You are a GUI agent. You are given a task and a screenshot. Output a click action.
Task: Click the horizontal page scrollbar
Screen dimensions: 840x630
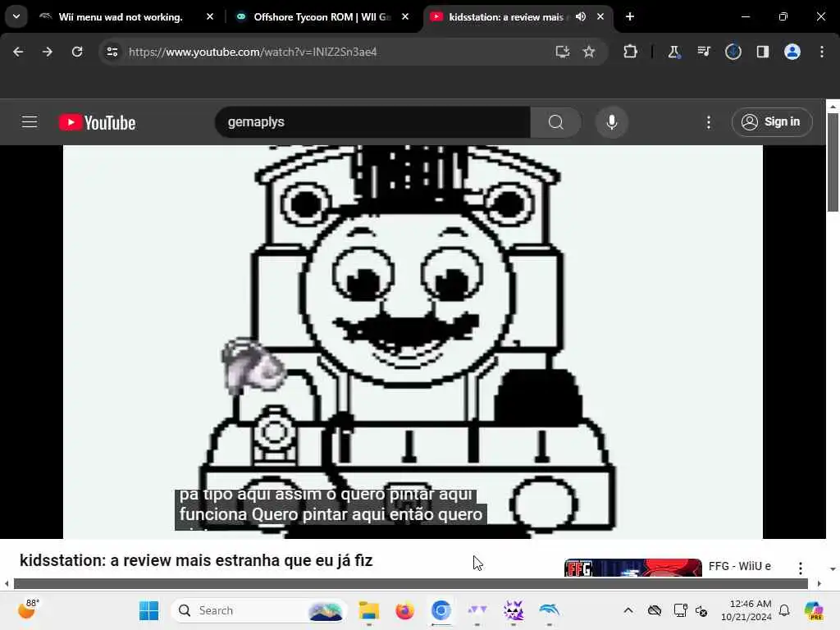(410, 583)
